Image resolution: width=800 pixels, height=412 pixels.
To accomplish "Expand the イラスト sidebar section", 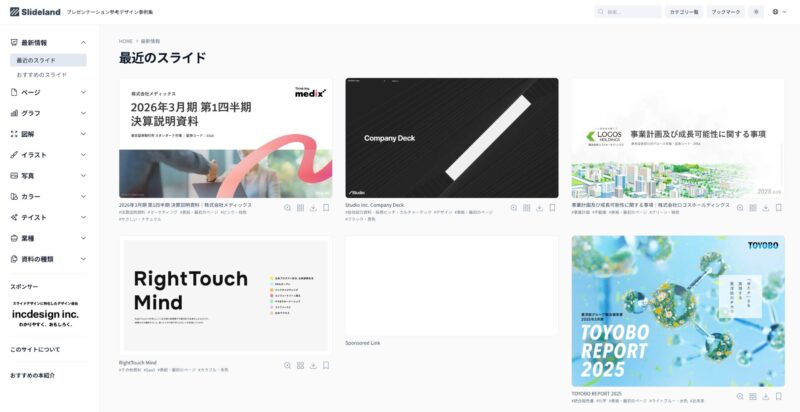I will coord(48,155).
